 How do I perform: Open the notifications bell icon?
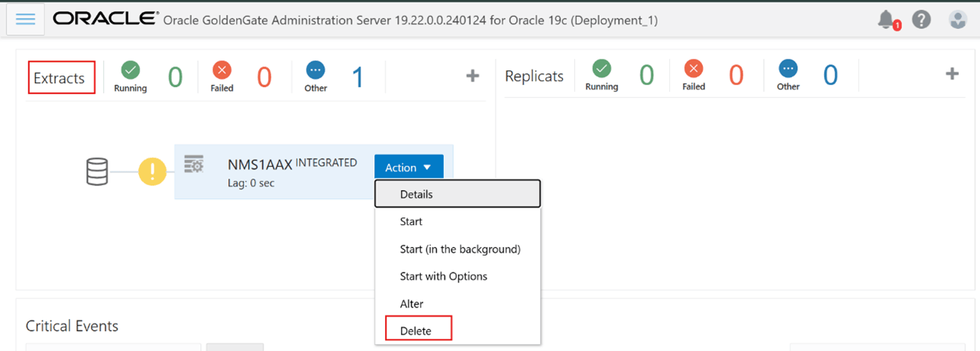[x=887, y=20]
